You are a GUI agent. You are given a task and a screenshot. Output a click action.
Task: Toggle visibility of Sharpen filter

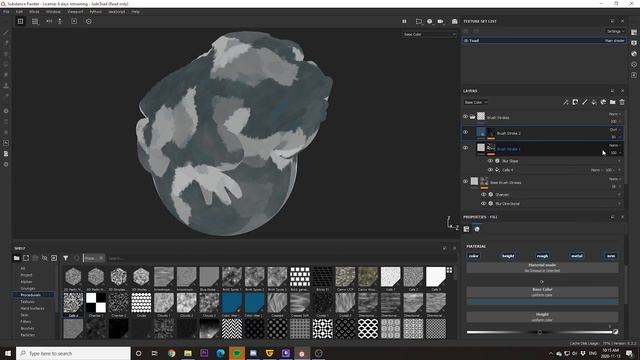[484, 195]
